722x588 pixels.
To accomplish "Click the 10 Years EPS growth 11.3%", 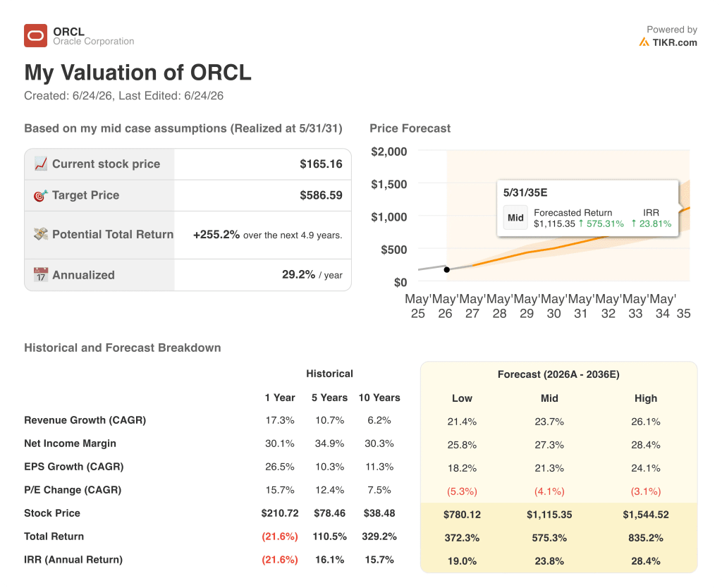I will (x=379, y=467).
